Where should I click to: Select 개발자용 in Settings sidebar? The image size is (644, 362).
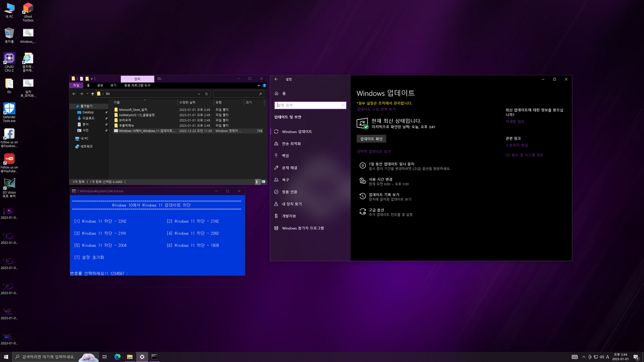[x=310, y=216]
